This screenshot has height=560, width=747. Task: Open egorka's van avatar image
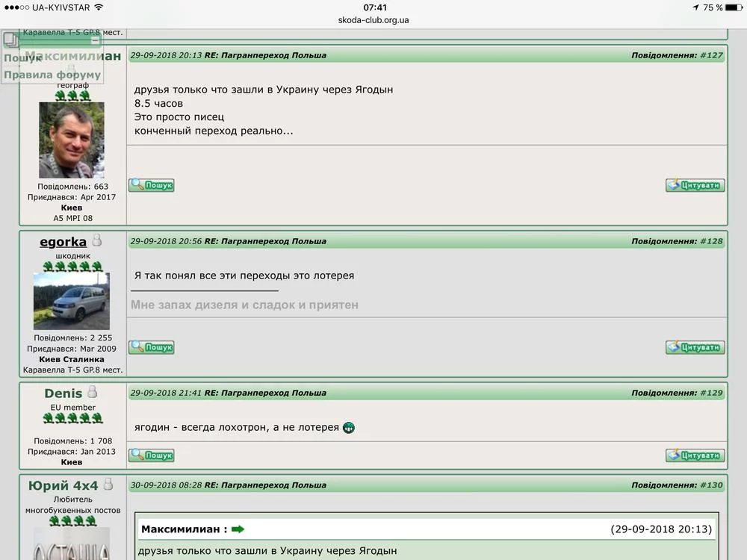(x=72, y=301)
